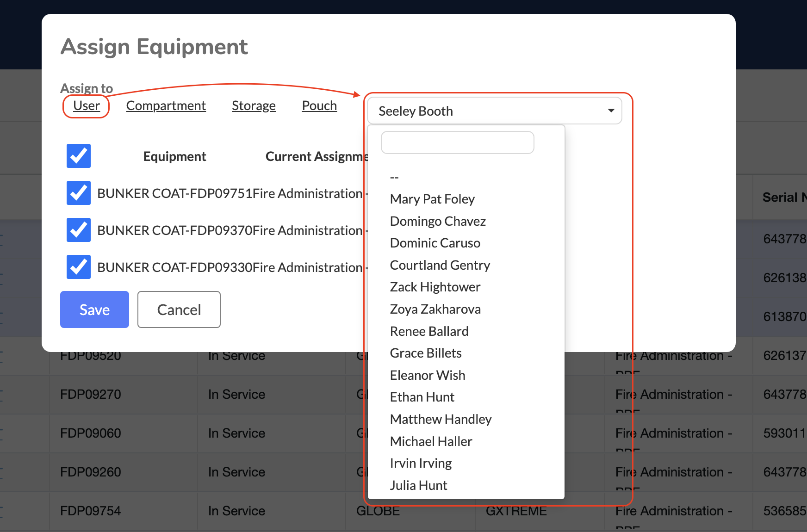807x532 pixels.
Task: Switch to Pouch assign option
Action: coord(319,106)
